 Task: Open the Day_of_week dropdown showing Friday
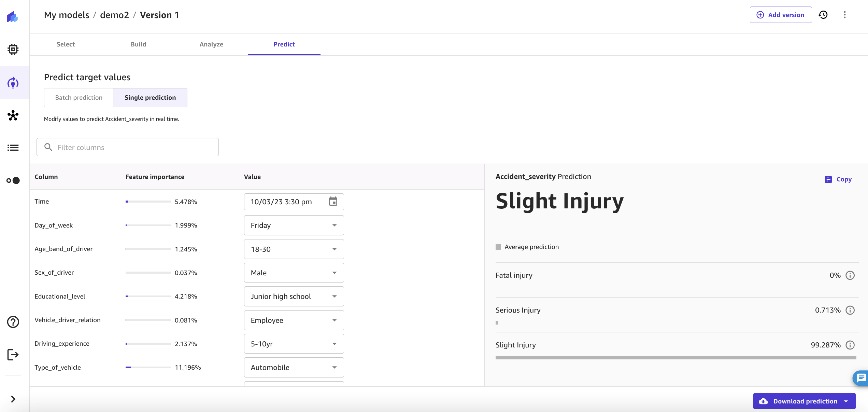coord(294,225)
